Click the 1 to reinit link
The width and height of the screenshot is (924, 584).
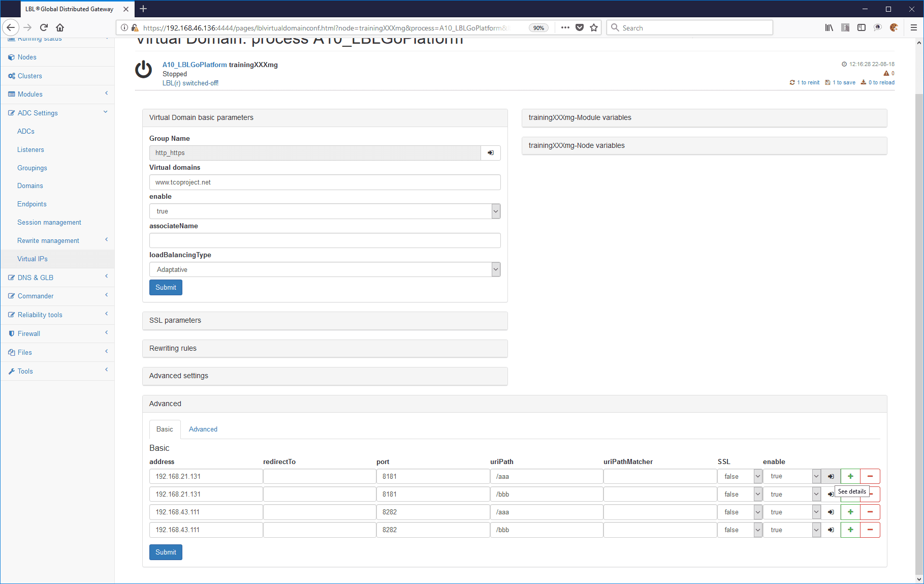point(805,82)
